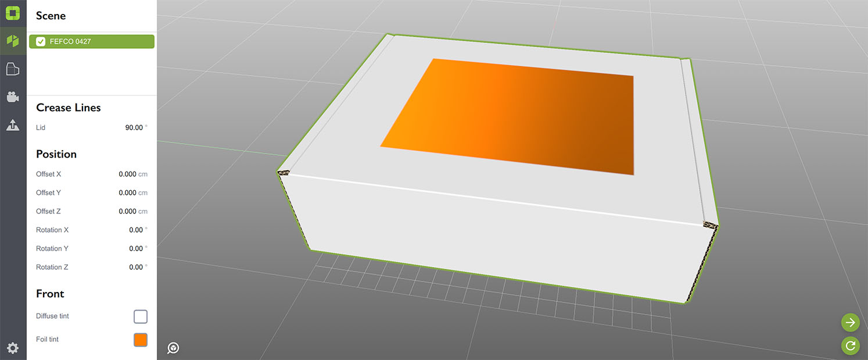
Task: Open the Scene objects panel icon
Action: coord(13,41)
